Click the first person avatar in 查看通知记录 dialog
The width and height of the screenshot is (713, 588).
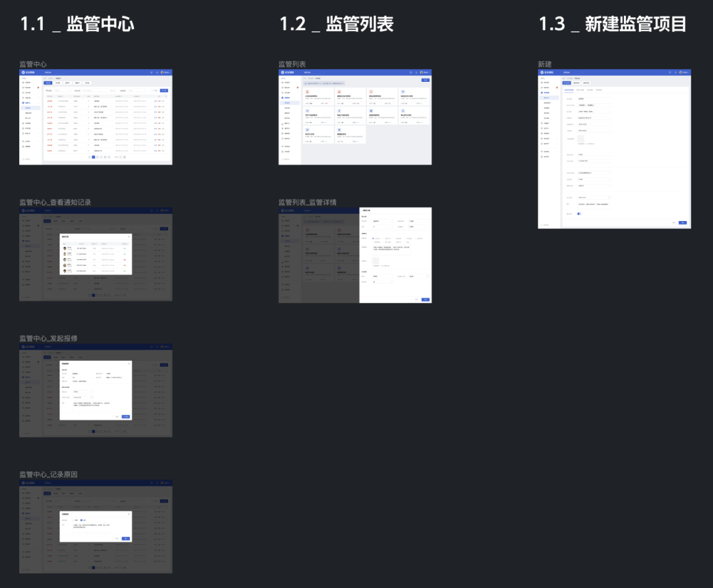point(65,249)
